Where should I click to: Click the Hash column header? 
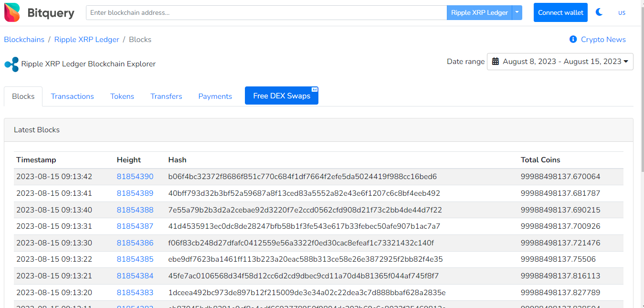point(177,160)
